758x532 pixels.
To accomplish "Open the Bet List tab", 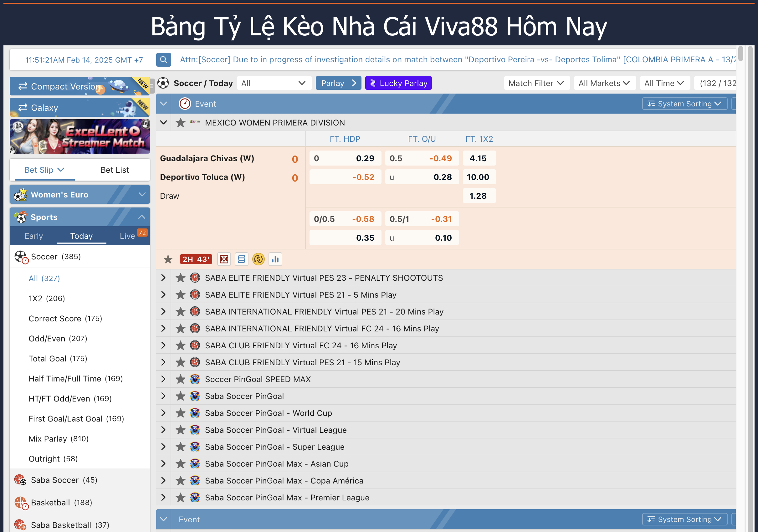I will 115,170.
